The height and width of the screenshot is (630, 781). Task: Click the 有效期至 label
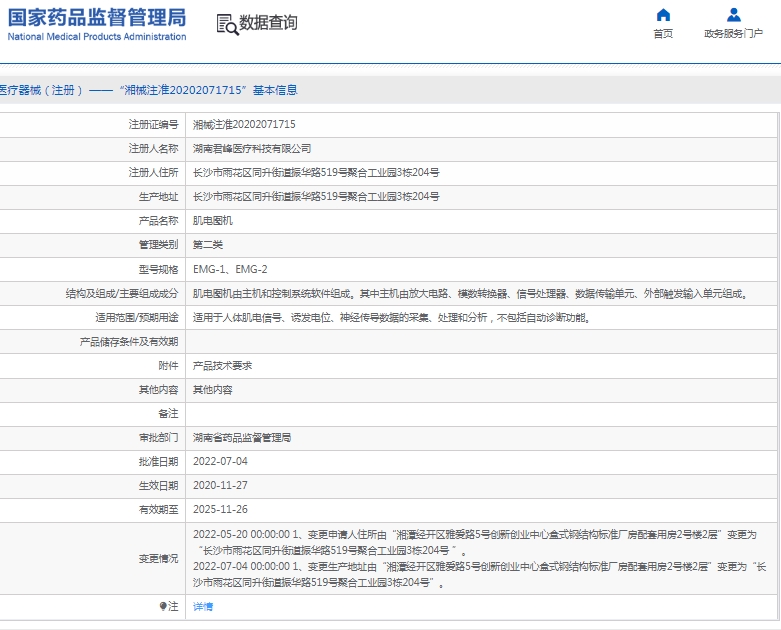pos(158,509)
